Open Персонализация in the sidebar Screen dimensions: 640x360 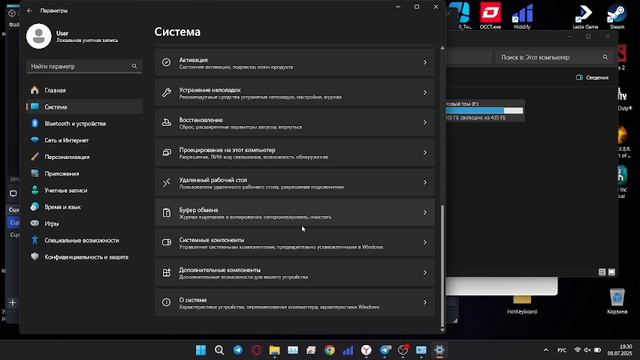[84, 157]
